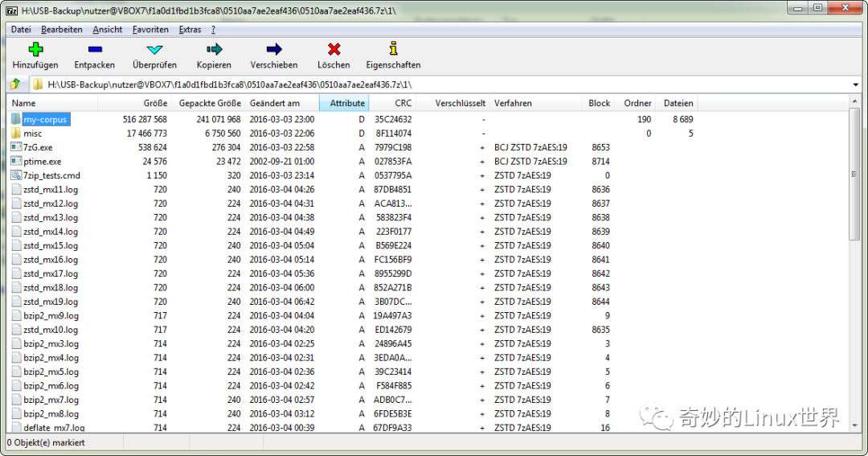This screenshot has height=456, width=868.
Task: Click the Überprüfen check arrow icon
Action: tap(154, 49)
